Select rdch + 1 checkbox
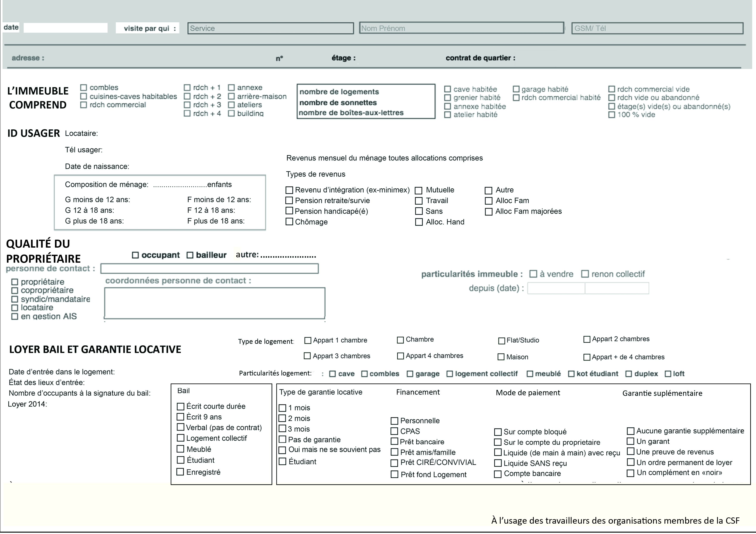The image size is (756, 534). [187, 87]
